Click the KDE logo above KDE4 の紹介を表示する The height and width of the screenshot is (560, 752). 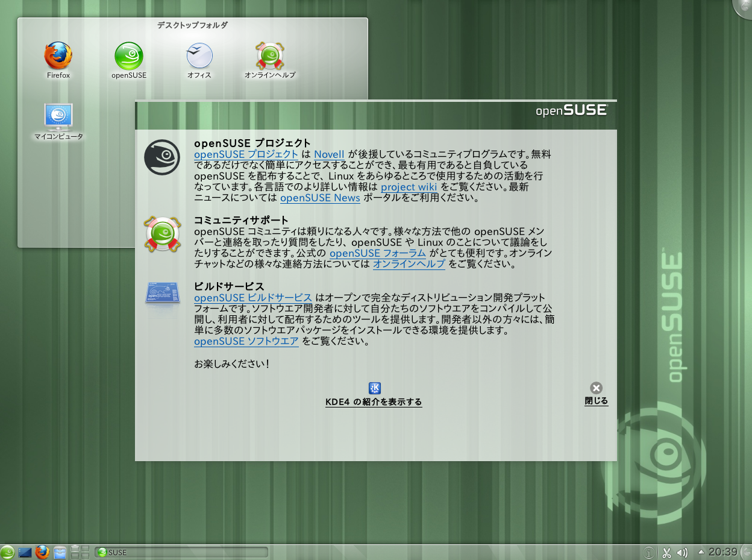(374, 388)
